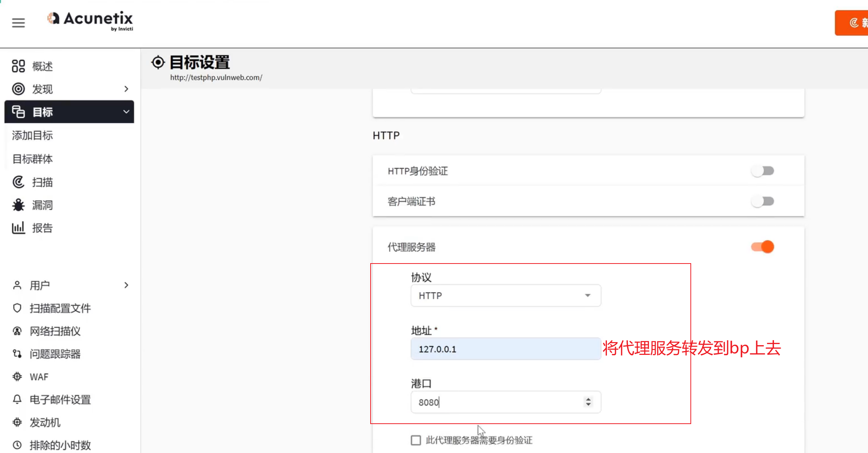Open the 协议 HTTP protocol dropdown

(505, 296)
